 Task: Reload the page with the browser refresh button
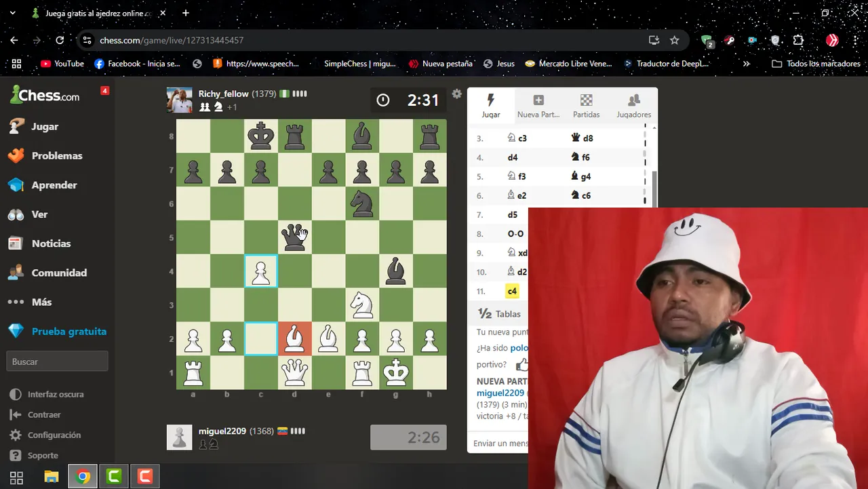60,40
